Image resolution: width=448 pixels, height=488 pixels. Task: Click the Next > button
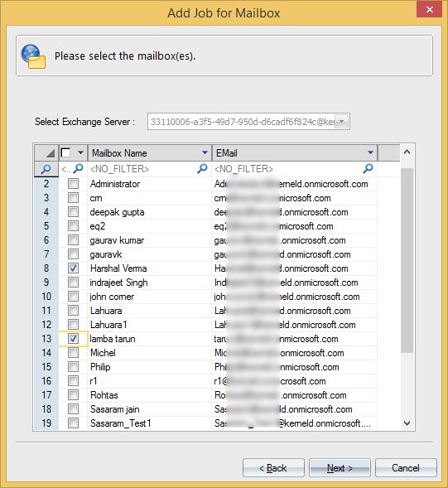click(340, 468)
